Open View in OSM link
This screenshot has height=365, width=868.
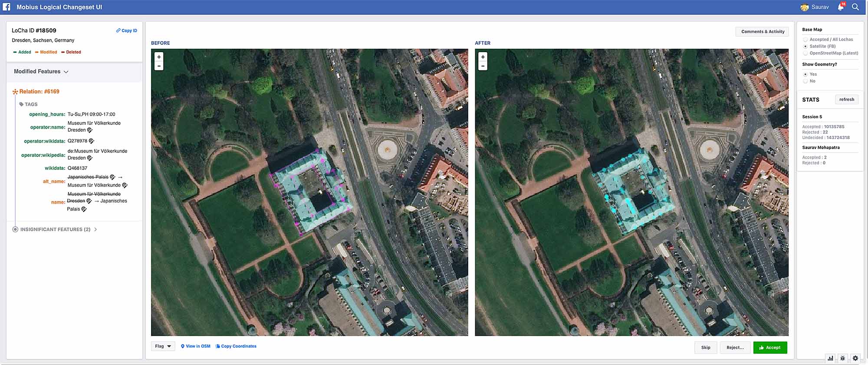coord(196,346)
